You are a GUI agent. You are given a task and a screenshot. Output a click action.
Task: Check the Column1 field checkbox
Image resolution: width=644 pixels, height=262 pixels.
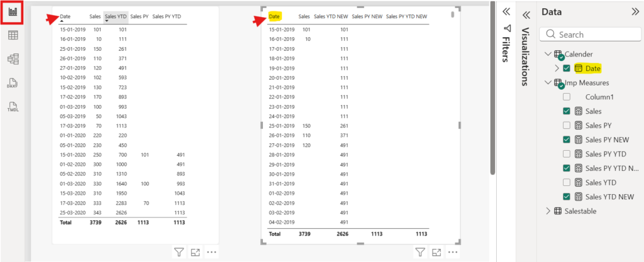(567, 97)
